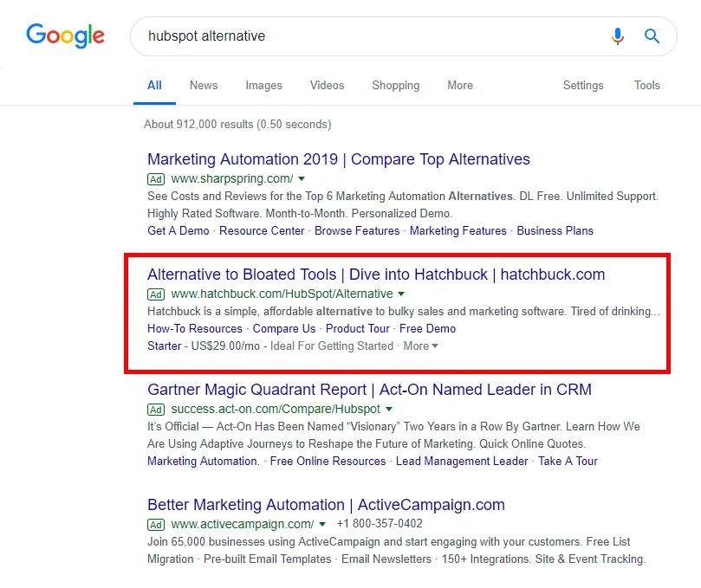
Task: Click the US$29.00/mo price text
Action: (225, 346)
